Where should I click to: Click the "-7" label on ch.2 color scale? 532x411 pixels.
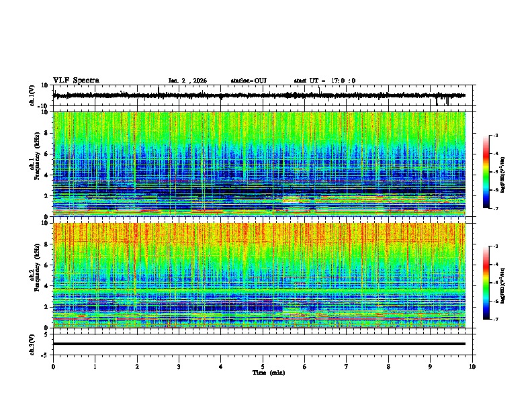(496, 319)
